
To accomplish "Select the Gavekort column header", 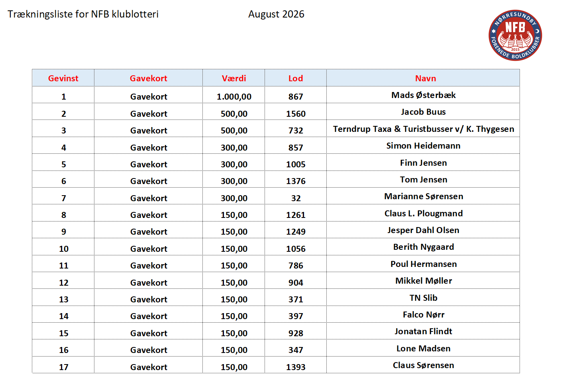I will click(x=149, y=78).
